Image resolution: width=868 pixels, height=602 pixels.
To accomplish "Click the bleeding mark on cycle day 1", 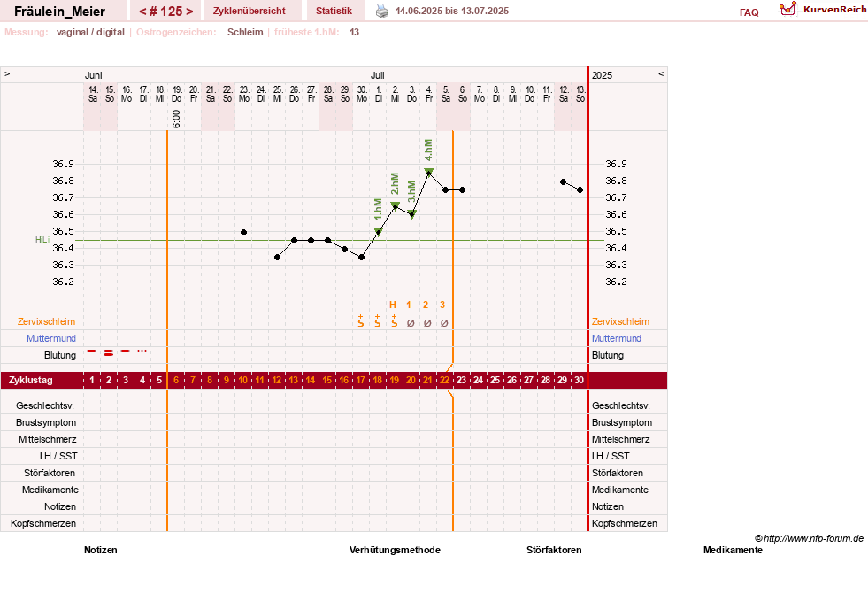I will point(92,351).
